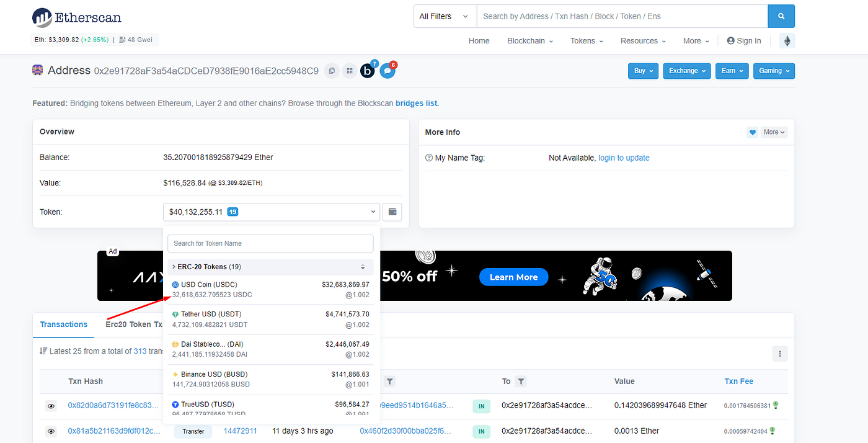The height and width of the screenshot is (443, 868).
Task: Click the three-dot options button above table
Action: [780, 354]
